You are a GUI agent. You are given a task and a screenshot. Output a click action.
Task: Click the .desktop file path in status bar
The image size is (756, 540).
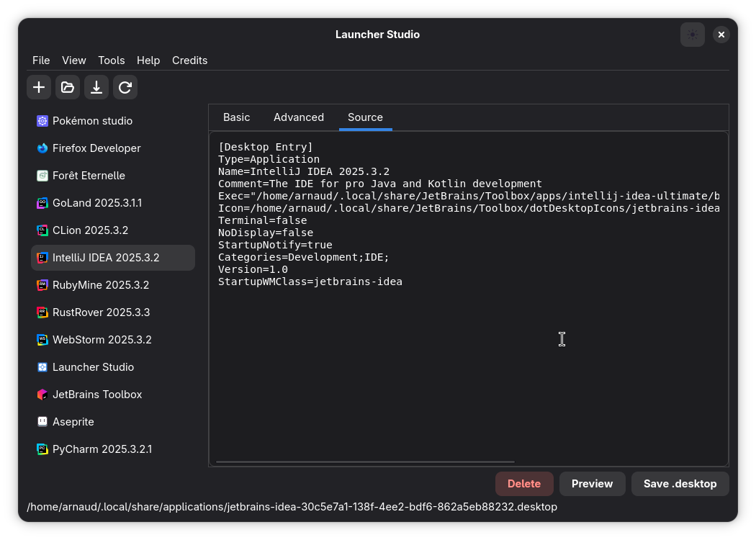[x=292, y=507]
